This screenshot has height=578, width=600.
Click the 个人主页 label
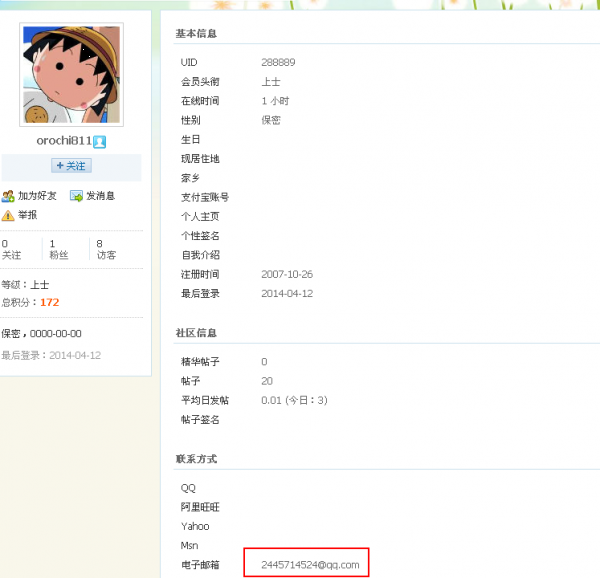point(200,217)
